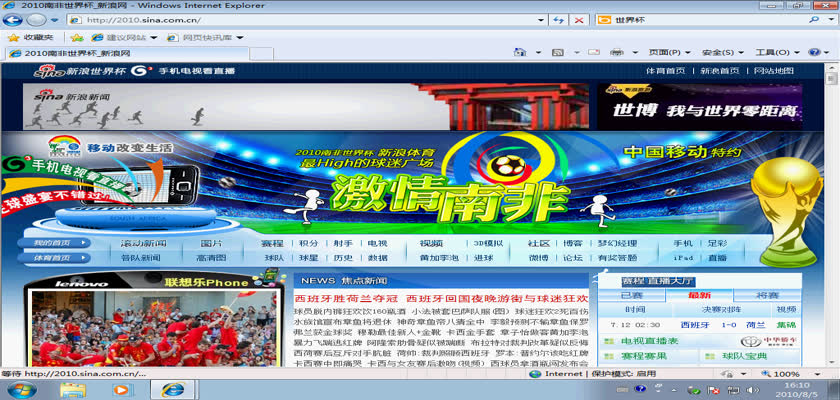The width and height of the screenshot is (840, 400).
Task: Switch to the 已赛 schedule tab
Action: [632, 295]
